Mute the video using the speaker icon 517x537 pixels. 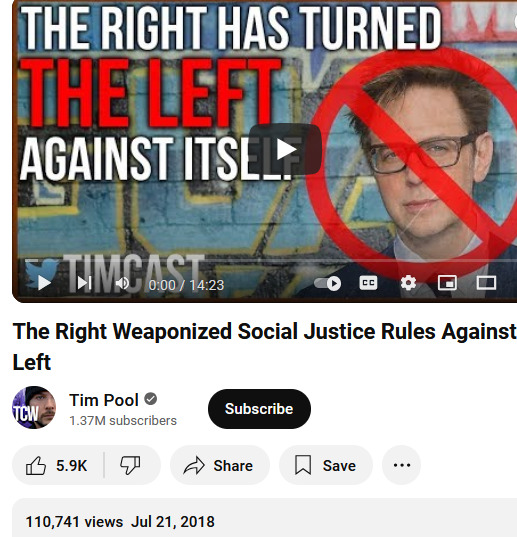[122, 283]
